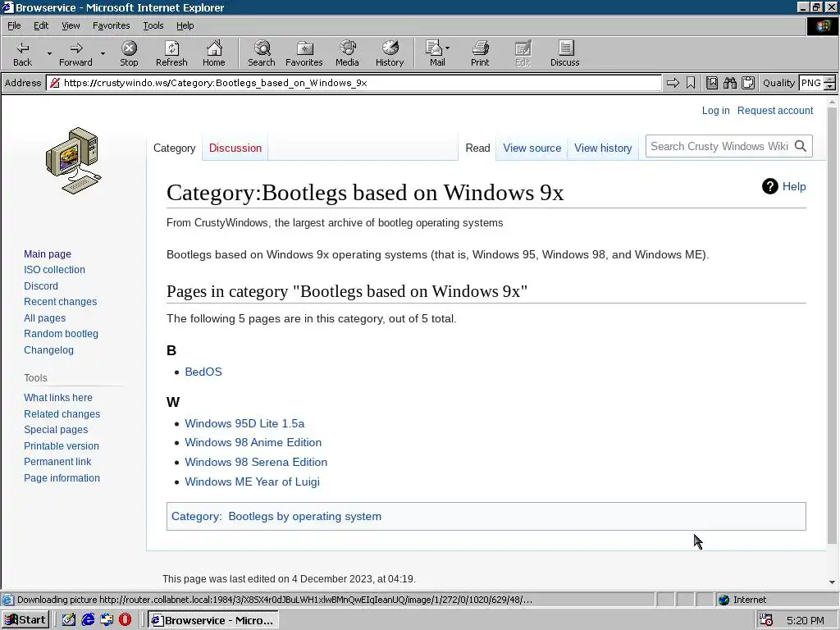Click the bookmark ribbon icon in address bar
Screen dimensions: 840x630
click(x=691, y=83)
